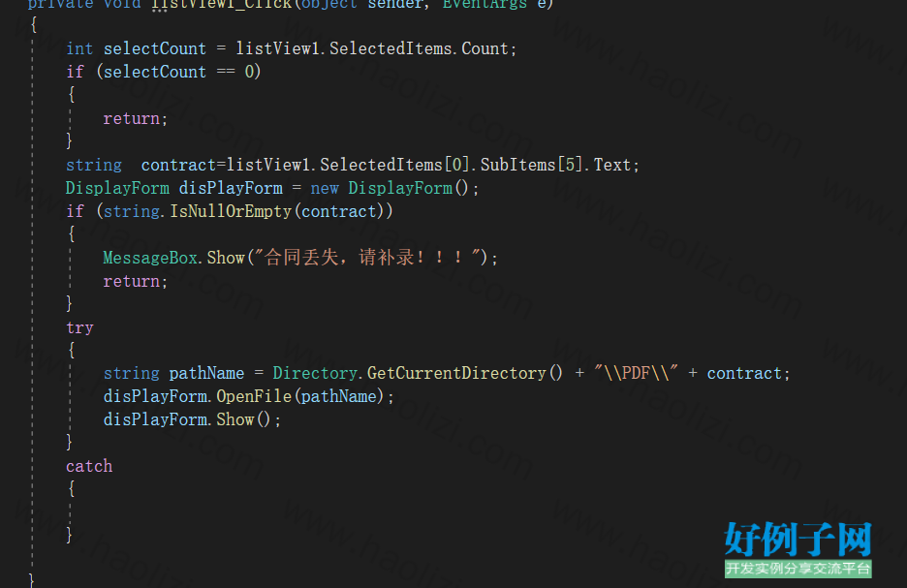Click the "try" keyword
Image resolution: width=907 pixels, height=588 pixels.
pyautogui.click(x=79, y=327)
